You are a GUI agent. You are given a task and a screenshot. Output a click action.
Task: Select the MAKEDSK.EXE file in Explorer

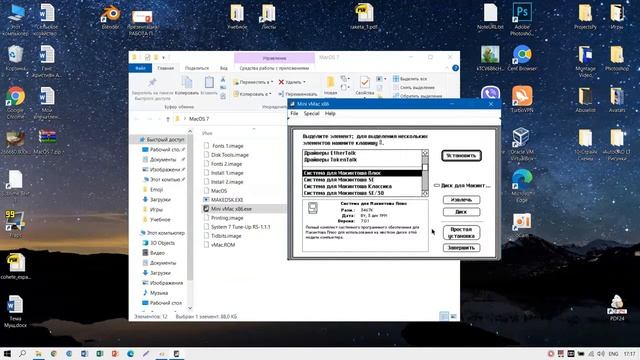point(227,200)
